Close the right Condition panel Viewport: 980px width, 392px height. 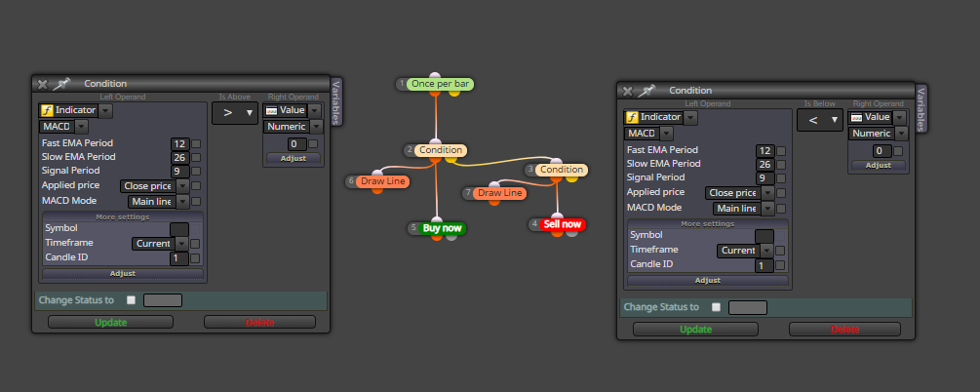tap(627, 91)
